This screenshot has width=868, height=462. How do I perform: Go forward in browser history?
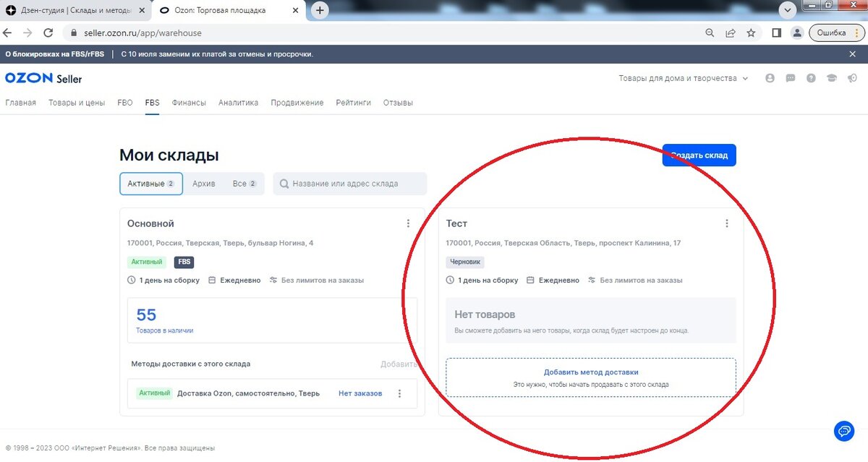pyautogui.click(x=27, y=33)
